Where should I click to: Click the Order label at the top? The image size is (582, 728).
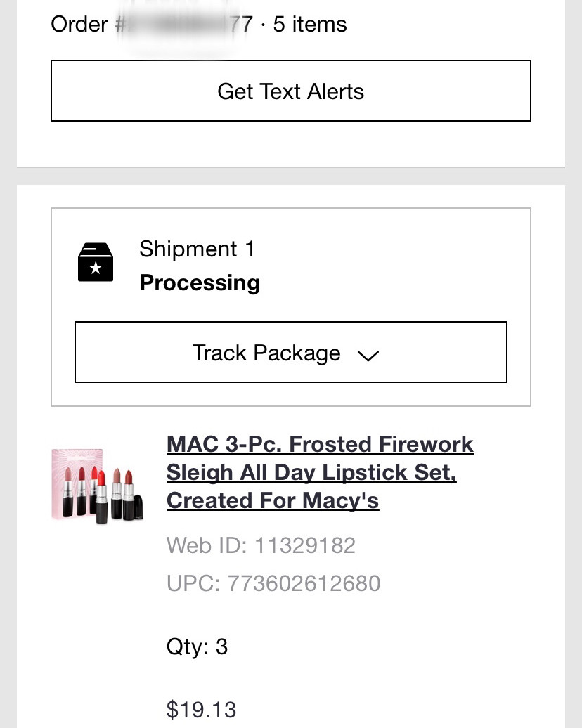(x=79, y=24)
